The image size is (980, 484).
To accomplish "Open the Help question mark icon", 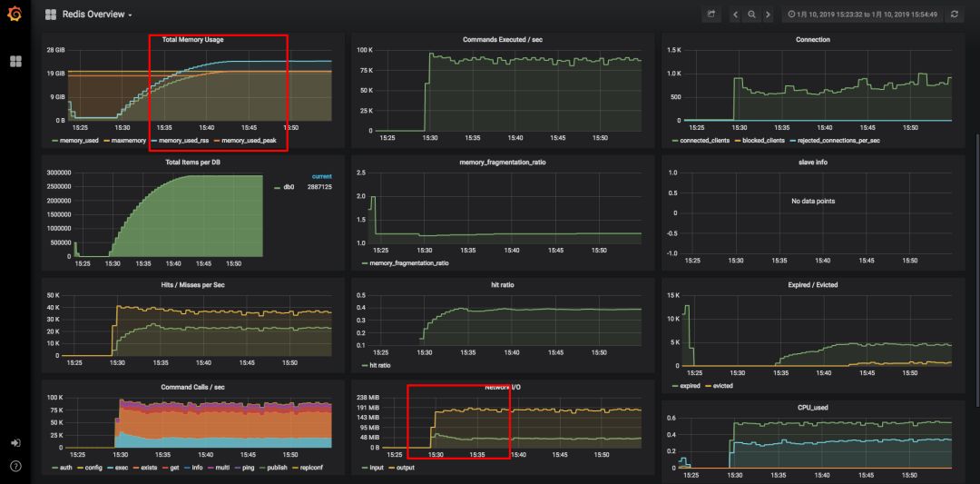I will pyautogui.click(x=15, y=466).
